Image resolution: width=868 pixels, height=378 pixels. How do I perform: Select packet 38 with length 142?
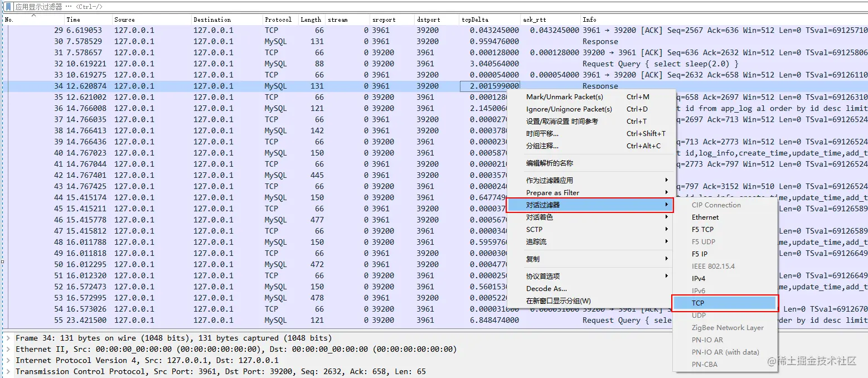[x=255, y=130]
